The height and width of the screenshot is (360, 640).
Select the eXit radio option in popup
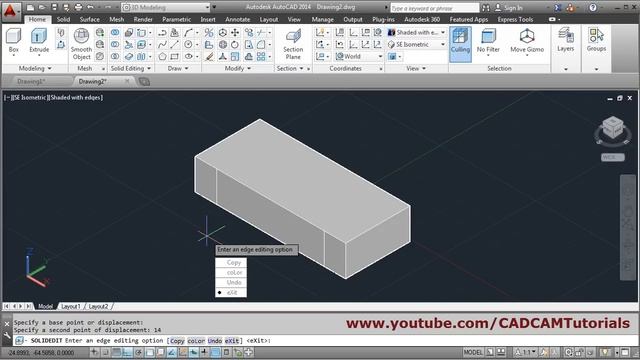pos(231,293)
